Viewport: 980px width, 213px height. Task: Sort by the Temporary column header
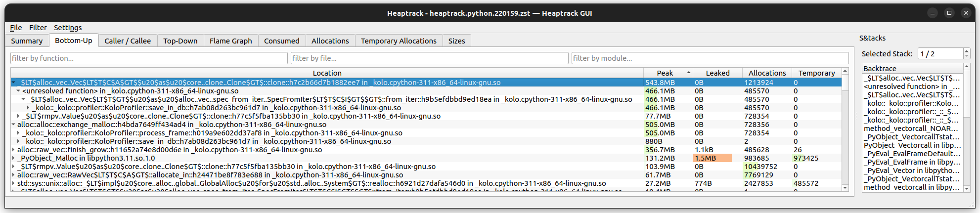816,73
